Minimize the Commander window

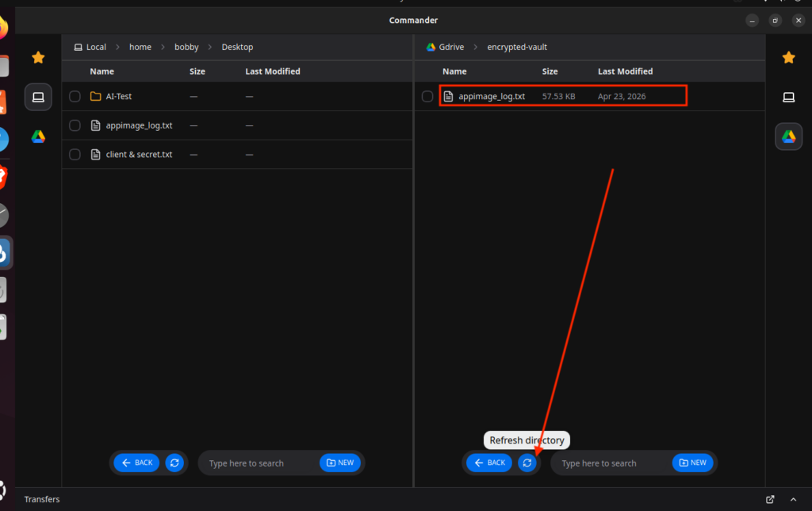pos(752,20)
